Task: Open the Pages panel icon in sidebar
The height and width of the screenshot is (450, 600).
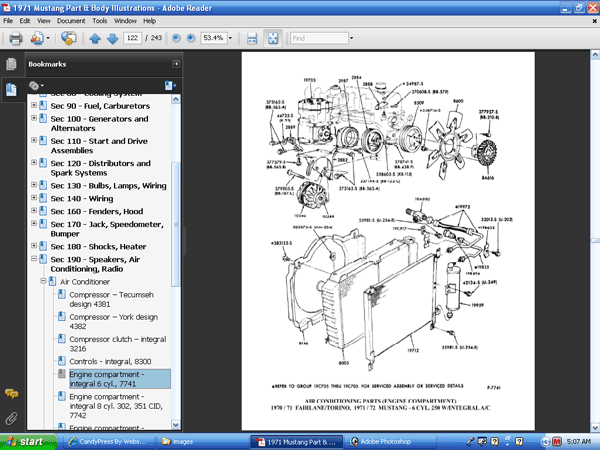Action: click(11, 64)
